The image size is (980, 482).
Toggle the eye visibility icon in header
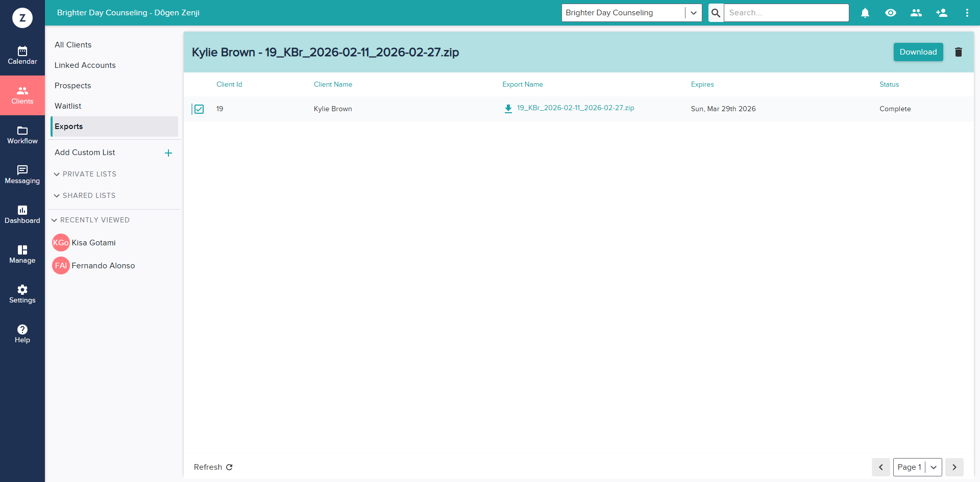tap(891, 13)
